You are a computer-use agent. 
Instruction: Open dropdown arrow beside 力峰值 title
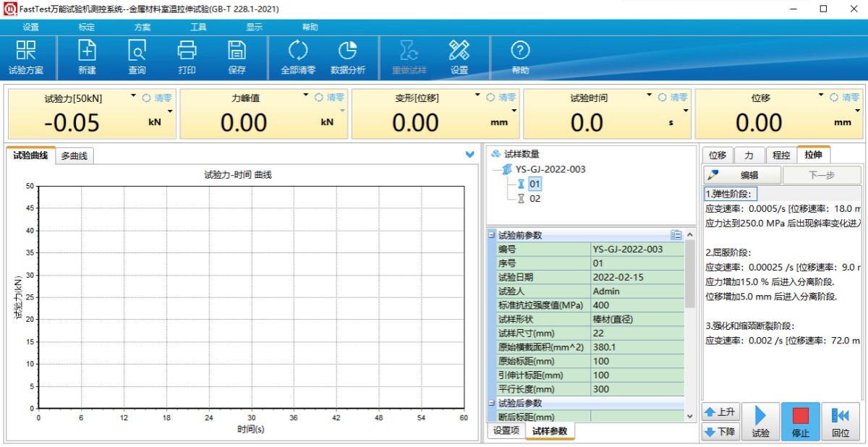[306, 95]
